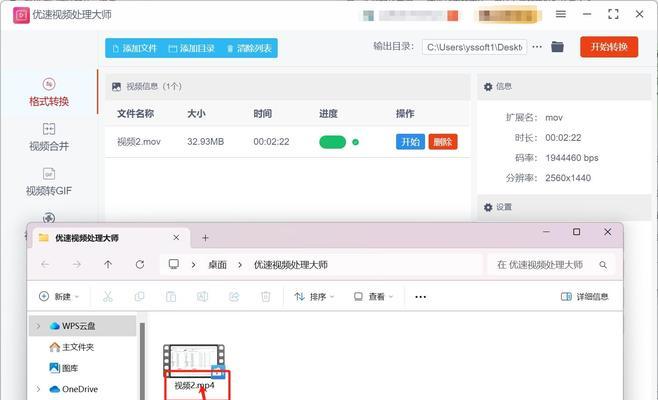Click the 设置 gear icon in the right panel
This screenshot has height=400, width=658.
[488, 207]
